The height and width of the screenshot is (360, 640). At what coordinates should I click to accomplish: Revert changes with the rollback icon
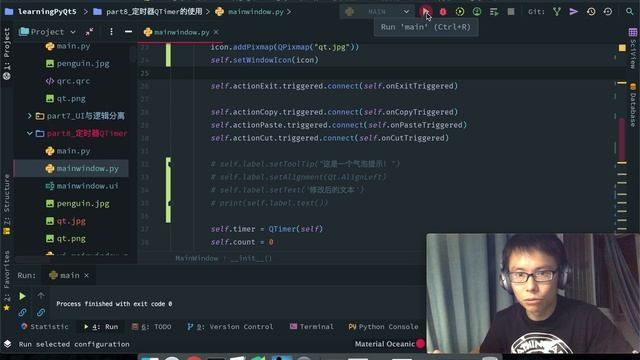tap(608, 12)
